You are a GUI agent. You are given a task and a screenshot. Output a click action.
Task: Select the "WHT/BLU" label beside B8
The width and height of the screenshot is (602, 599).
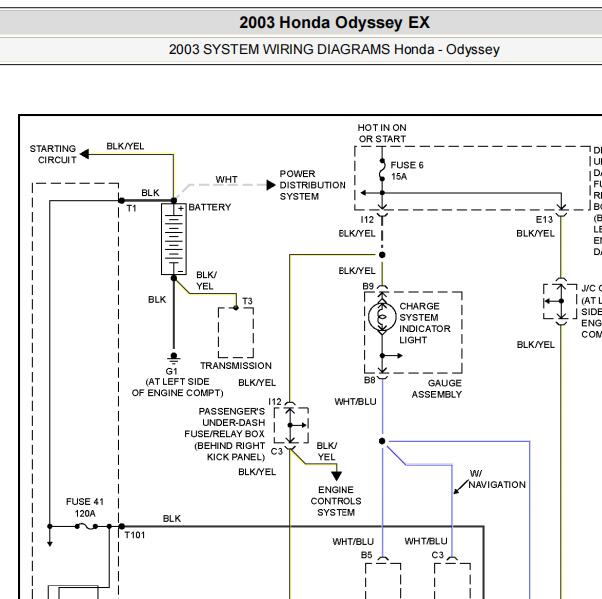tap(355, 402)
